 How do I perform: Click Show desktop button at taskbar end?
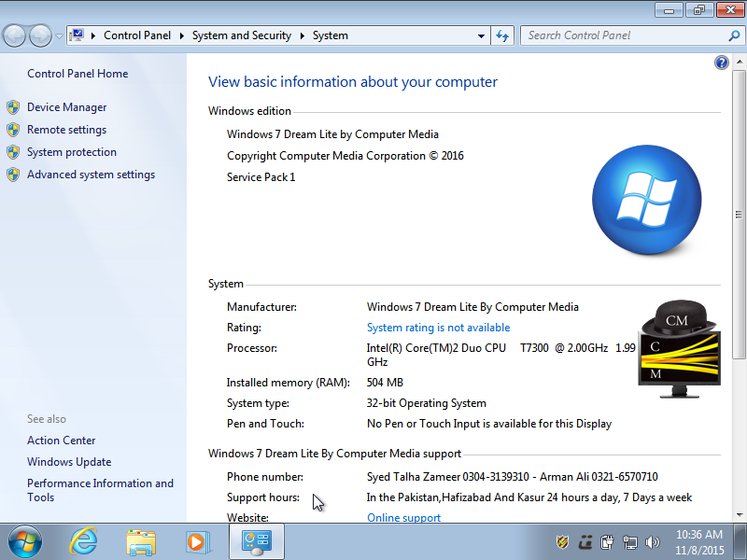740,541
